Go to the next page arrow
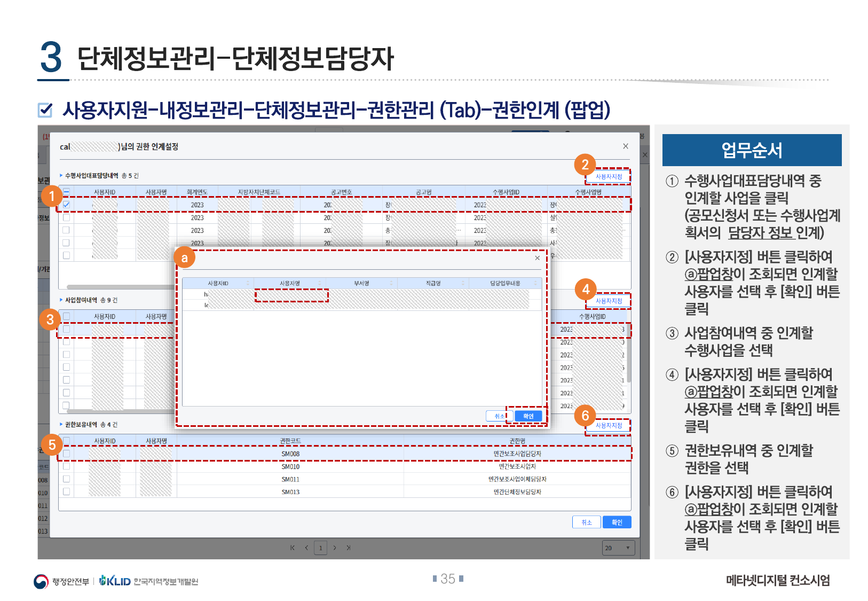The width and height of the screenshot is (868, 601). click(335, 548)
